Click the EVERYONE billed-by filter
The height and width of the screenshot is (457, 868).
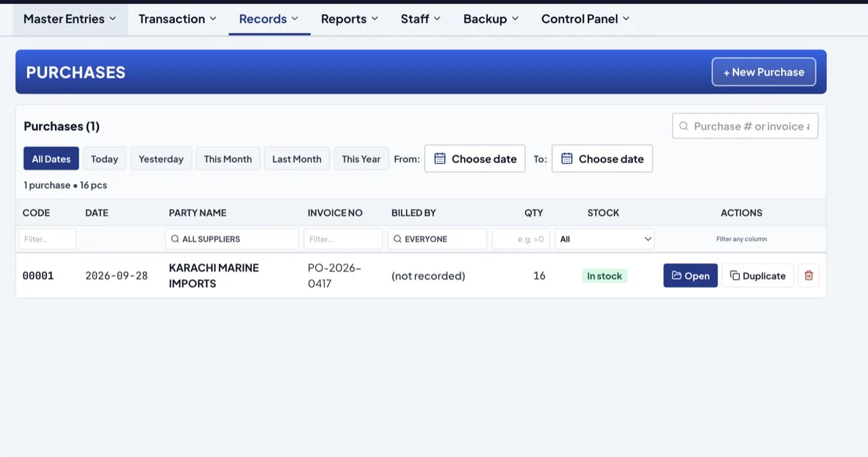tap(437, 239)
